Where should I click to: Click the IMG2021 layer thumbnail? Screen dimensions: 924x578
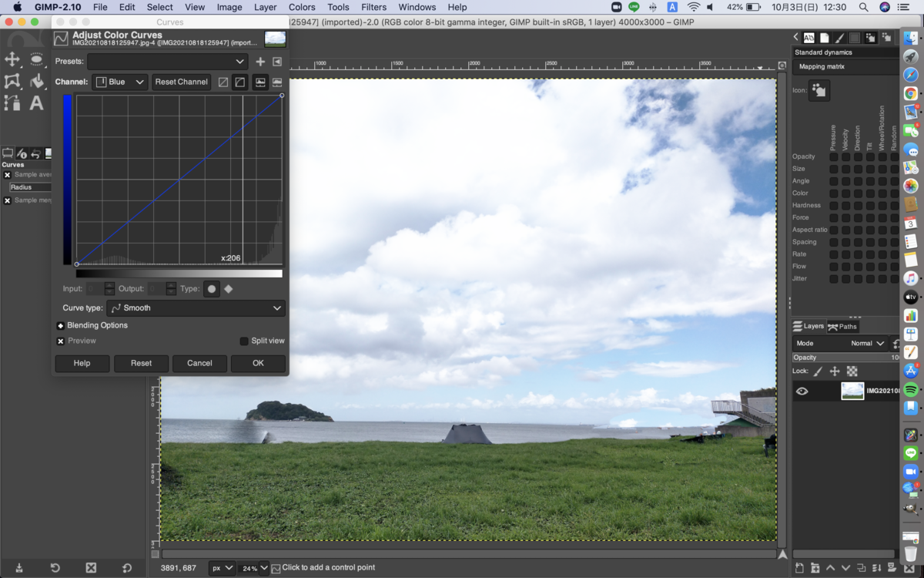[x=852, y=391]
